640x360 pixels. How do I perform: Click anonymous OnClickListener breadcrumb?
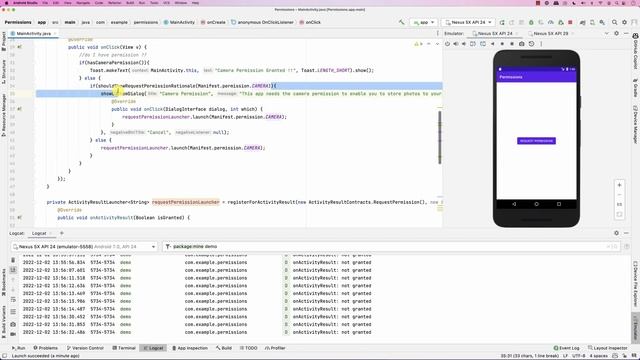click(262, 22)
